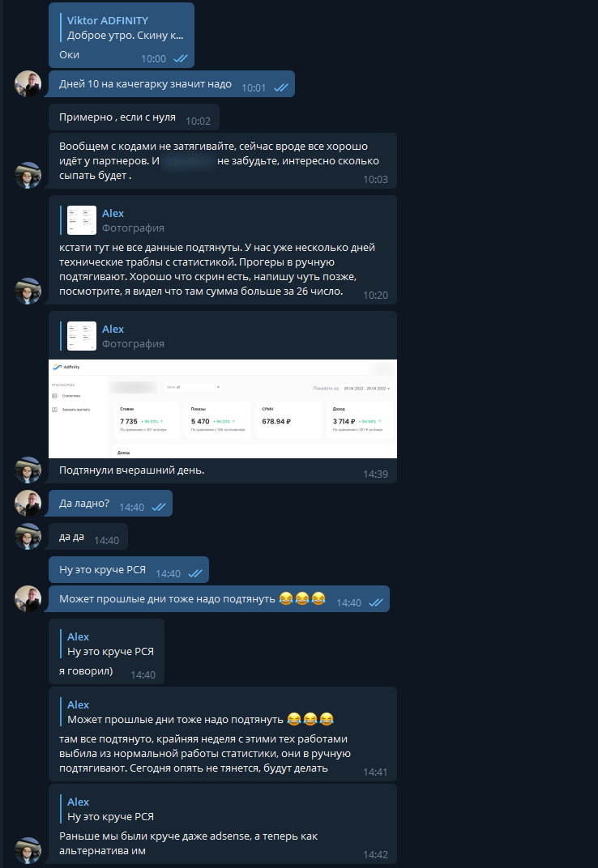Click the sender avatar next to "Дней 10 на качегарку"
598x868 pixels.
pyautogui.click(x=28, y=84)
